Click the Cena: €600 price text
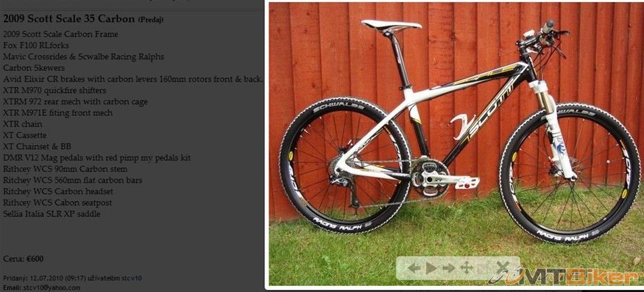The width and height of the screenshot is (644, 292). pos(23,259)
